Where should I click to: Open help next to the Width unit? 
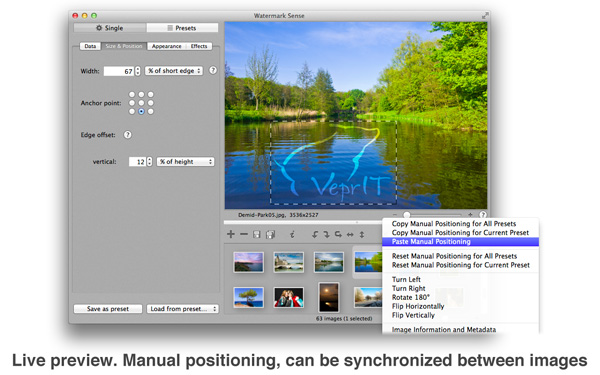coord(213,70)
